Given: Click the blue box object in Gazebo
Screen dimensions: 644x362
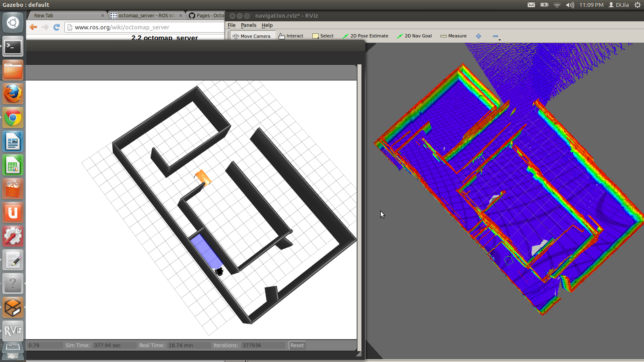Looking at the screenshot, I should pos(206,251).
